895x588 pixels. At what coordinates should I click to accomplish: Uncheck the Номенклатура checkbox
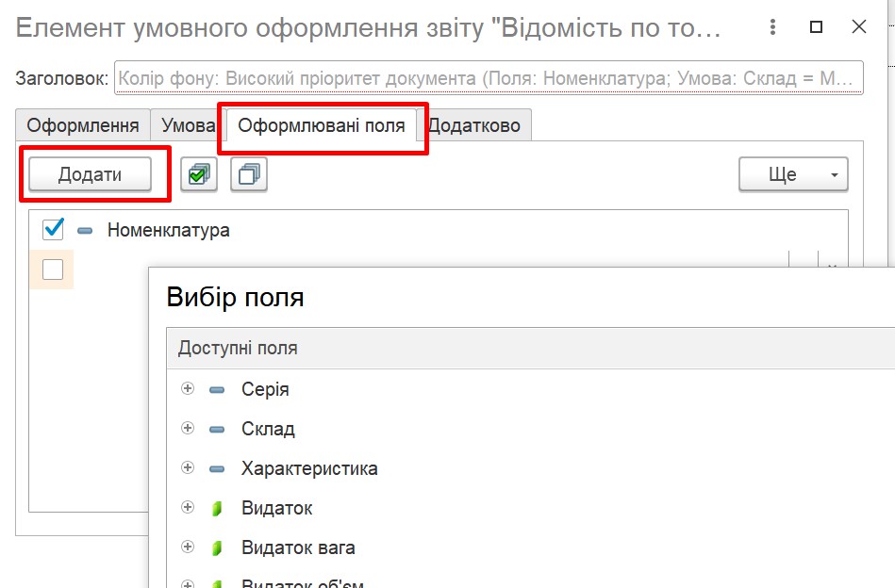pyautogui.click(x=53, y=229)
